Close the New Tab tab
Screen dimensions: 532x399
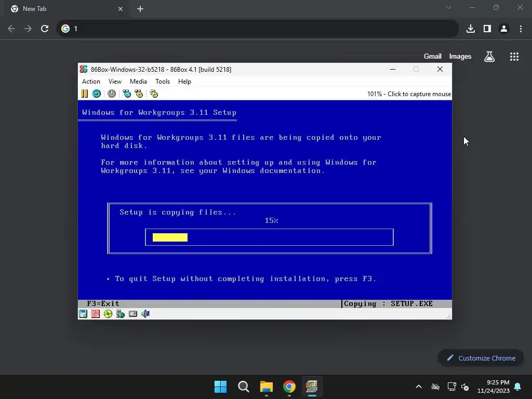[x=121, y=9]
